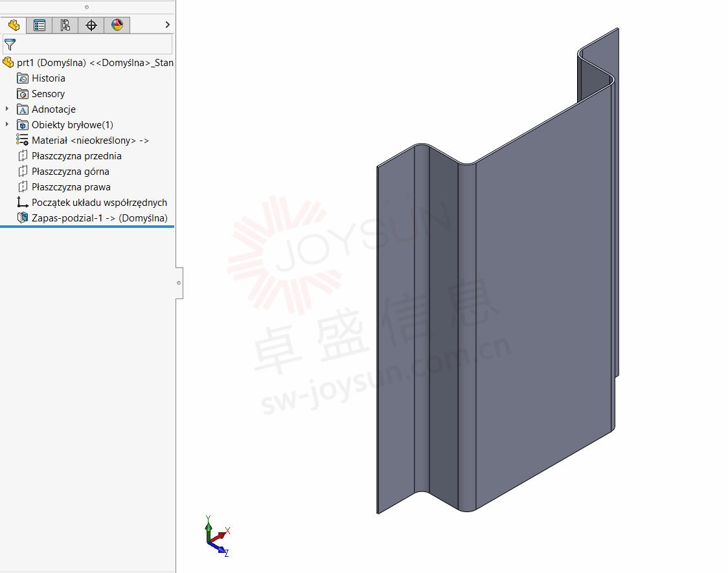Click the Zapas-podzial-1 feature icon
Viewport: 728px width, 573px height.
(x=22, y=218)
